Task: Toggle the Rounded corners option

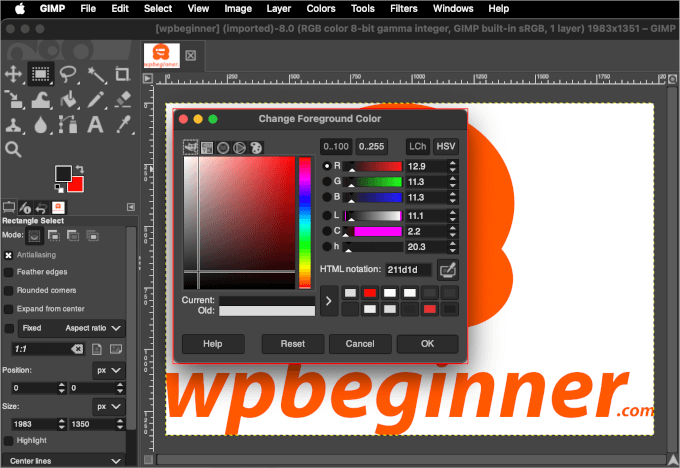Action: click(x=9, y=291)
